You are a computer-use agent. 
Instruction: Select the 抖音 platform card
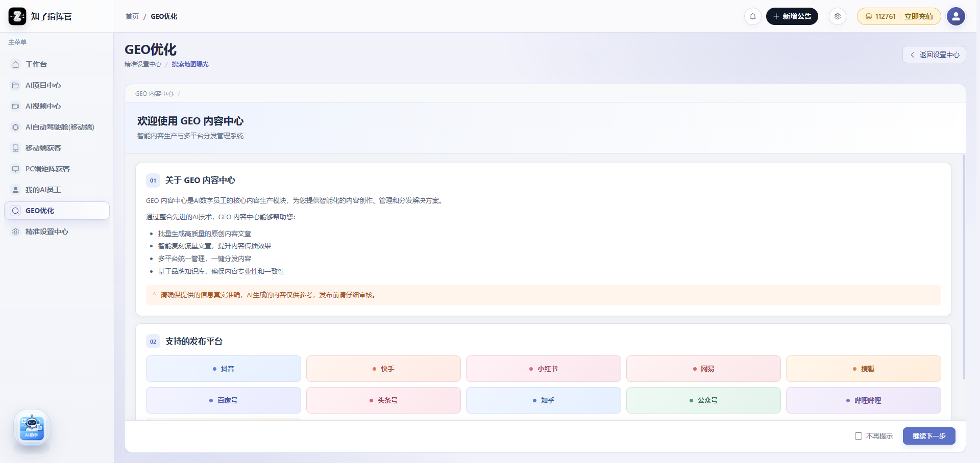point(224,369)
